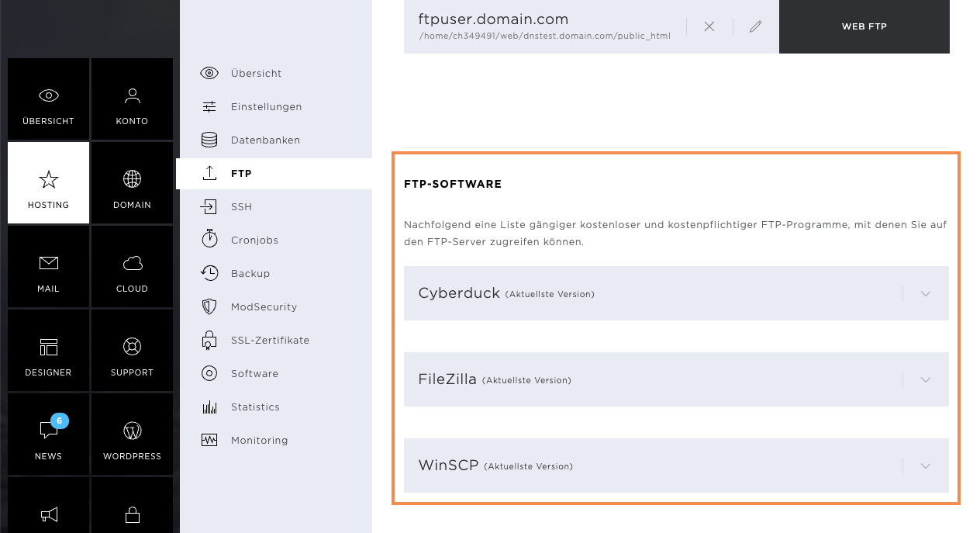This screenshot has width=980, height=533.
Task: Go to Datenbanken section
Action: pyautogui.click(x=274, y=140)
